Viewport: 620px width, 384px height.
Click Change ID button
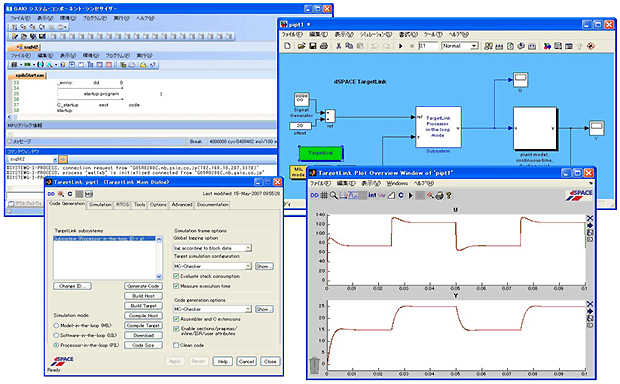72,286
